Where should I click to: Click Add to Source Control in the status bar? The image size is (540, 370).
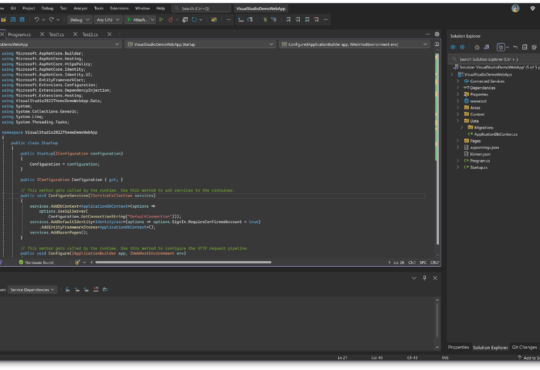coord(529,358)
